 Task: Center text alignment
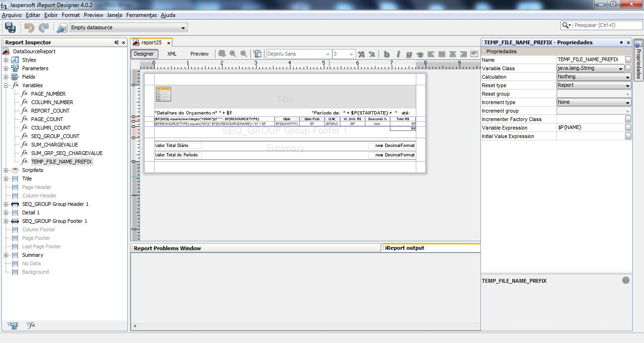click(453, 54)
